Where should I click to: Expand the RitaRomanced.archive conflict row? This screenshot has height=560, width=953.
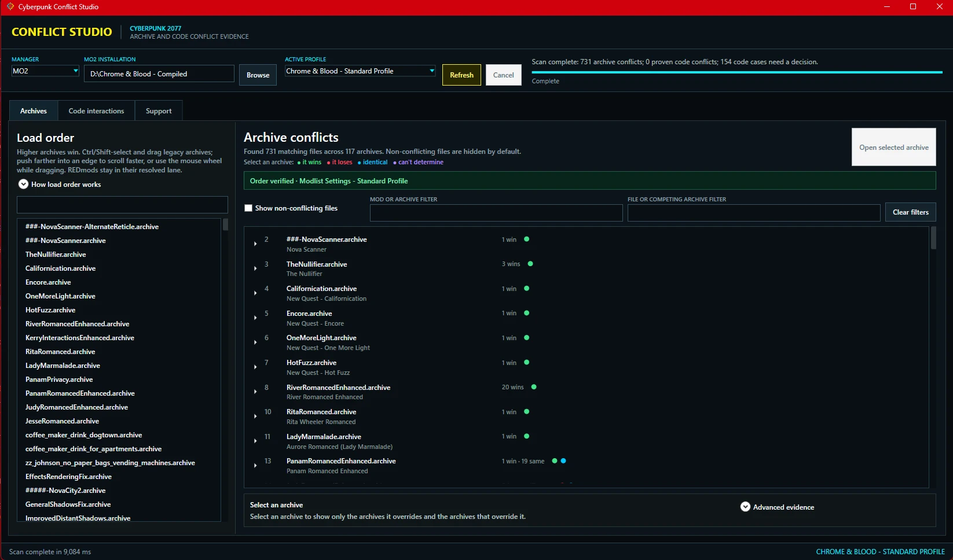(x=255, y=416)
